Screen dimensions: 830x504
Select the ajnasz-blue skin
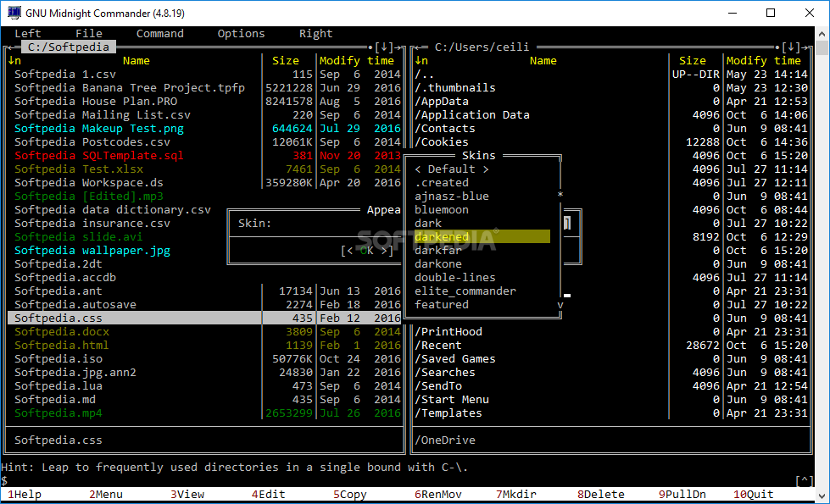[452, 197]
